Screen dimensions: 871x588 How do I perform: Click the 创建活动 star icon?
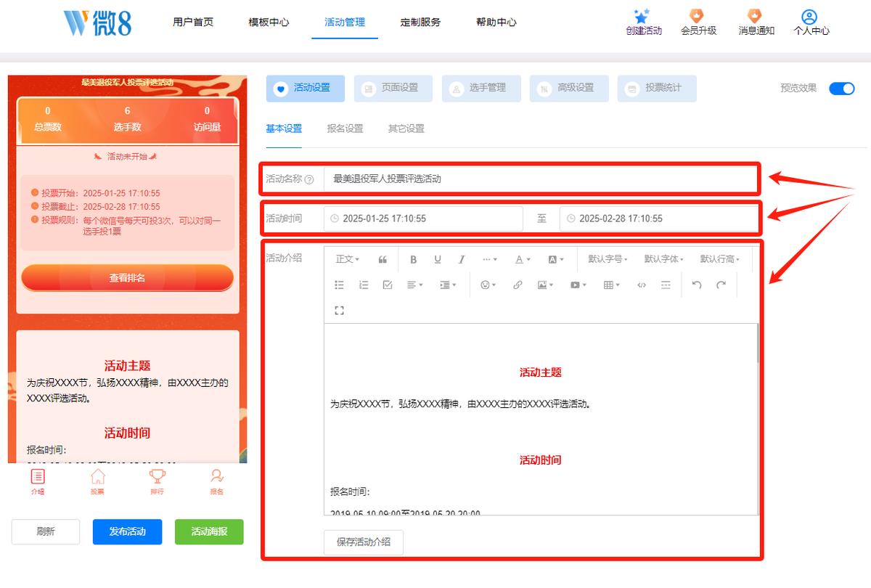click(642, 16)
